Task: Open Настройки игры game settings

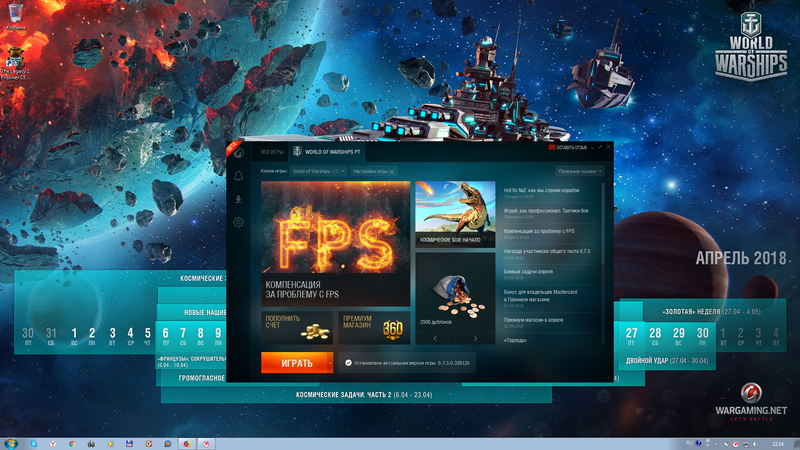Action: coord(373,171)
